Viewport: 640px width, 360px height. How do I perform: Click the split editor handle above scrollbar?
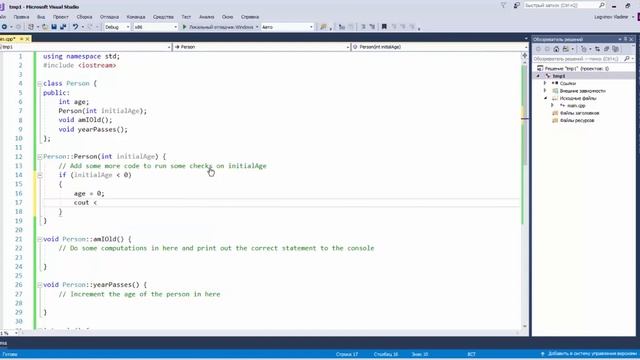(x=524, y=56)
